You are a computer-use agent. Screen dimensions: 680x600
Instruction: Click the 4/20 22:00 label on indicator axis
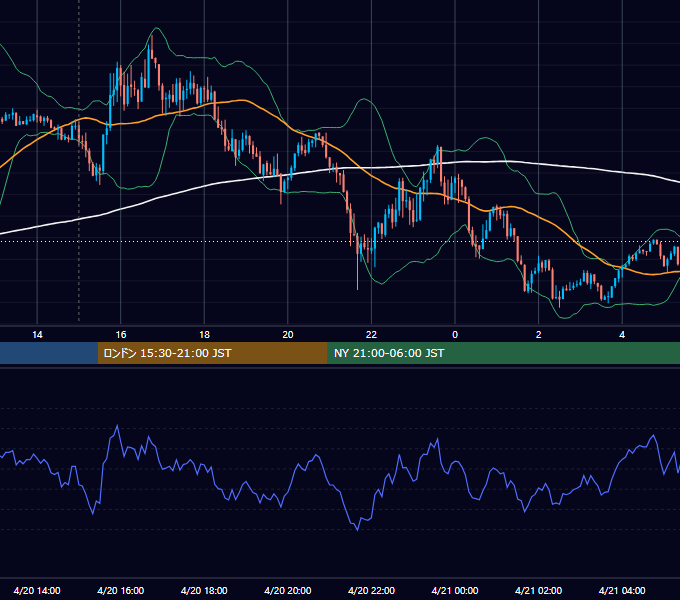click(371, 590)
